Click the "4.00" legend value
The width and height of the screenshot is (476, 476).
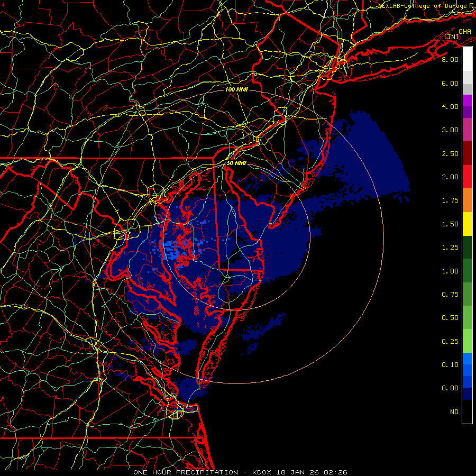click(450, 106)
